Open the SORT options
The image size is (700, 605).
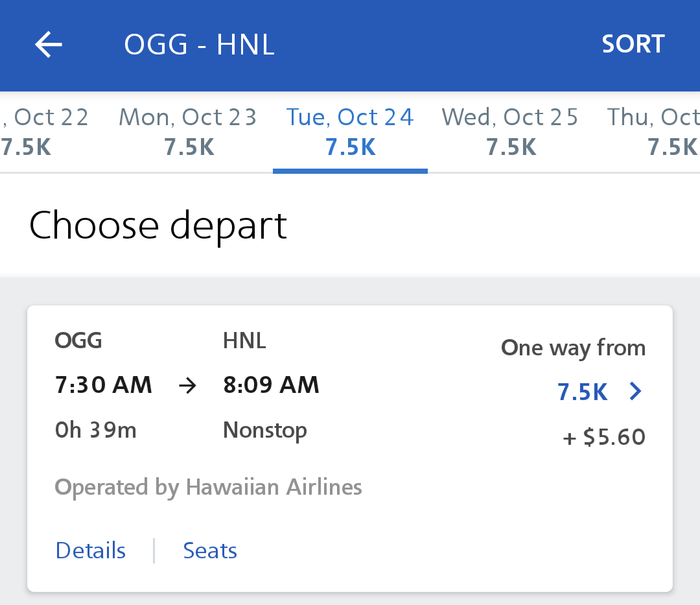633,44
